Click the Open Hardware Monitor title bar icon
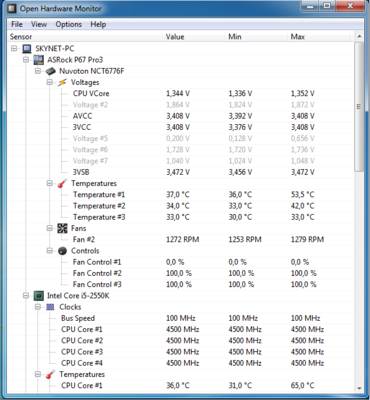 (12, 9)
